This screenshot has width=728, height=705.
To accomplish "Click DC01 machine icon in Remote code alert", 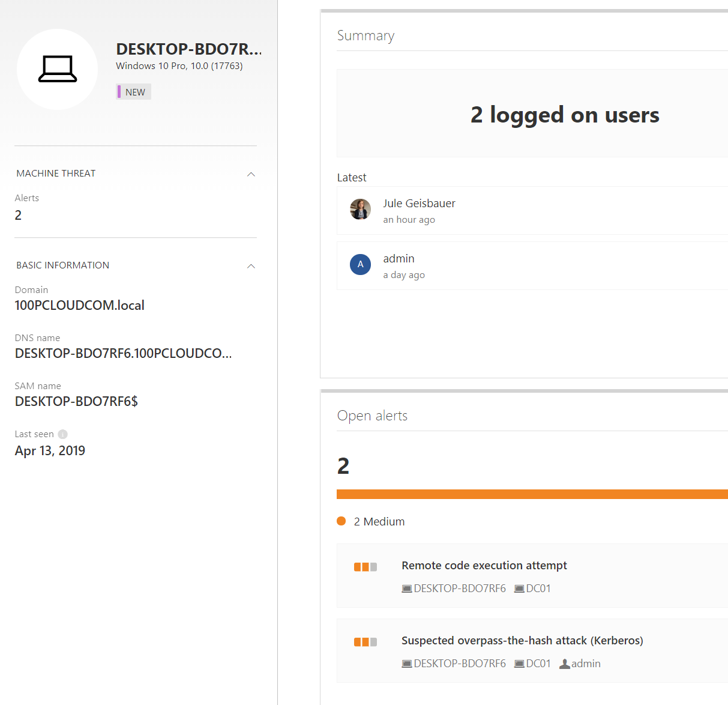I will tap(519, 589).
